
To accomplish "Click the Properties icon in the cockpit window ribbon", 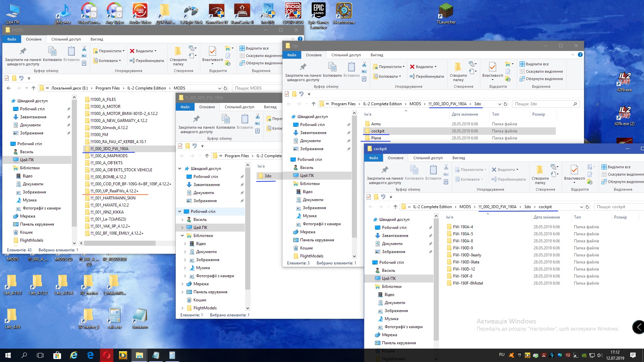I will click(574, 170).
